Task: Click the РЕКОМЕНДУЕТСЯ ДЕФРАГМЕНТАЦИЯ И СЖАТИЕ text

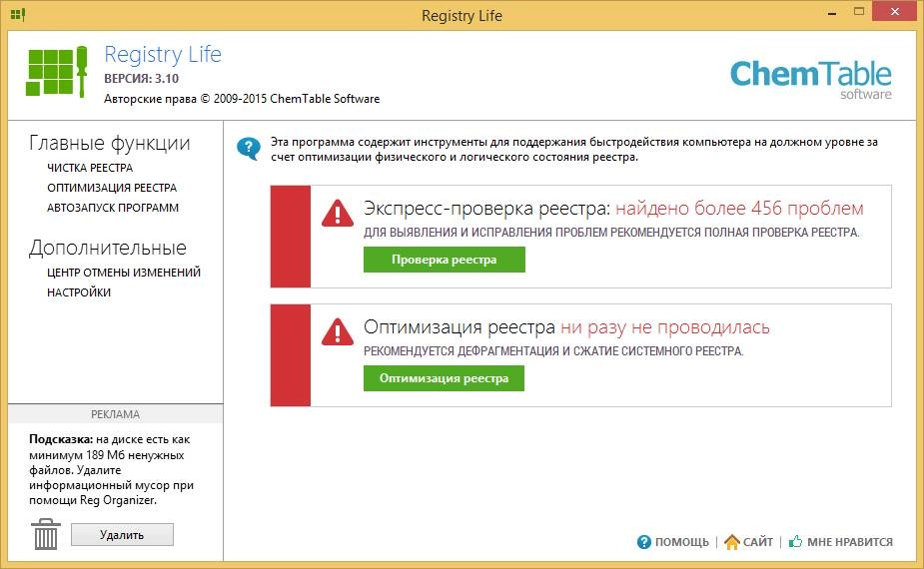Action: (553, 351)
